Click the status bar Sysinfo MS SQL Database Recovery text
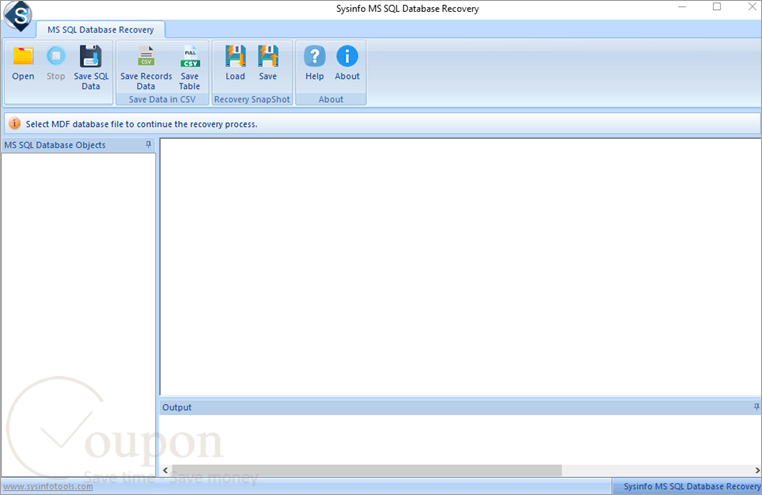This screenshot has height=495, width=762. coord(692,486)
